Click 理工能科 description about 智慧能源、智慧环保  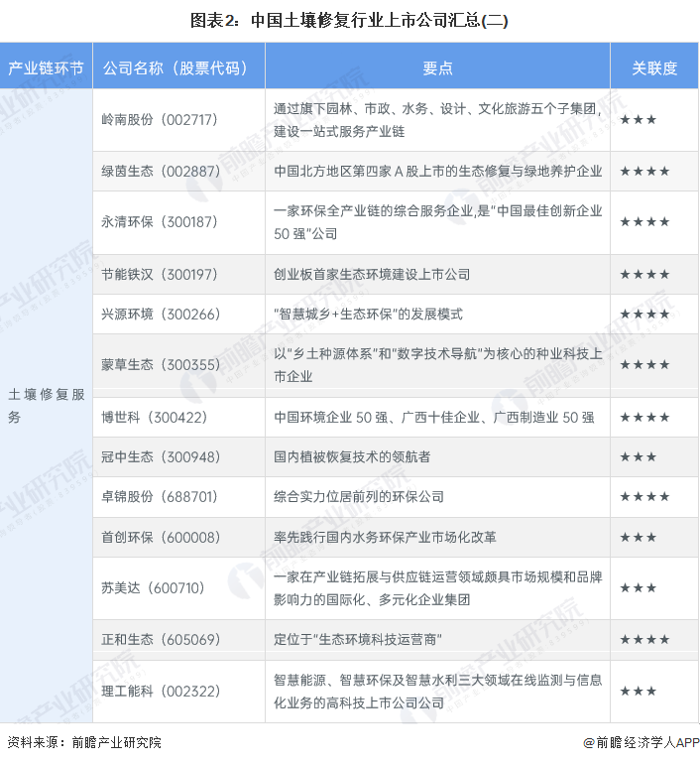pos(437,691)
